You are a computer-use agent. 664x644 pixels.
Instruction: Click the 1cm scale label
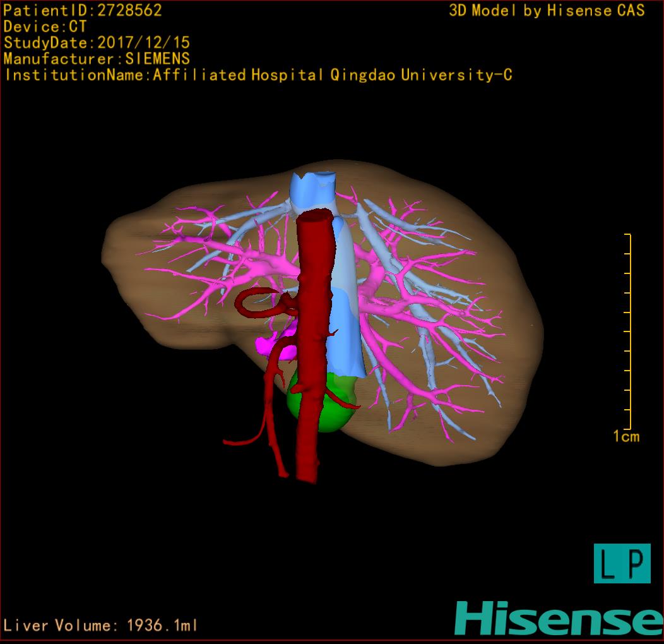pos(625,436)
